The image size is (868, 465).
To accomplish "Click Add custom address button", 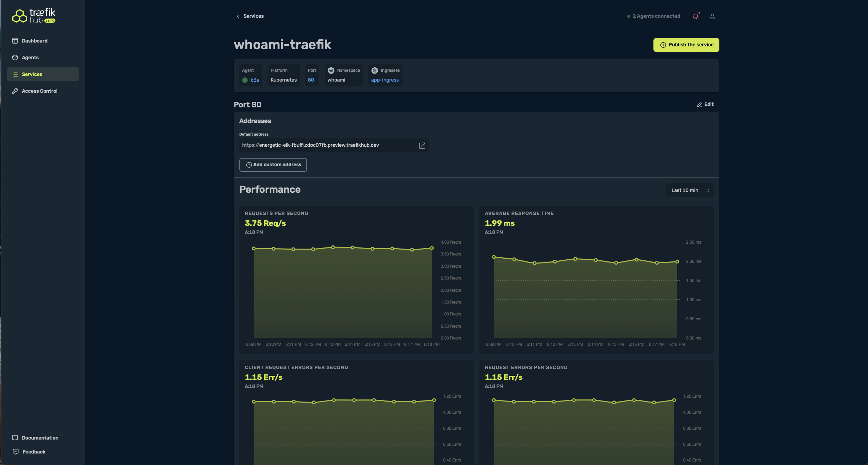I will pyautogui.click(x=273, y=165).
